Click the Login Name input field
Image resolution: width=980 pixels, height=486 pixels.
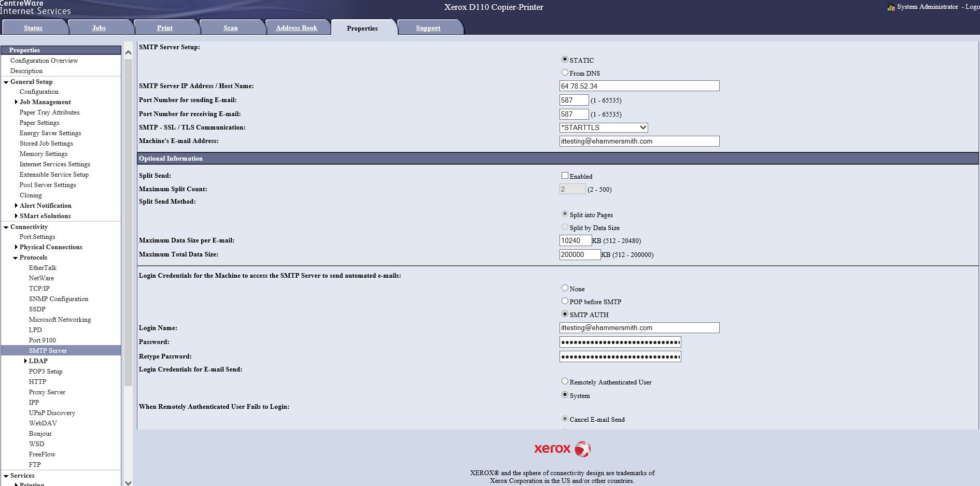coord(639,327)
